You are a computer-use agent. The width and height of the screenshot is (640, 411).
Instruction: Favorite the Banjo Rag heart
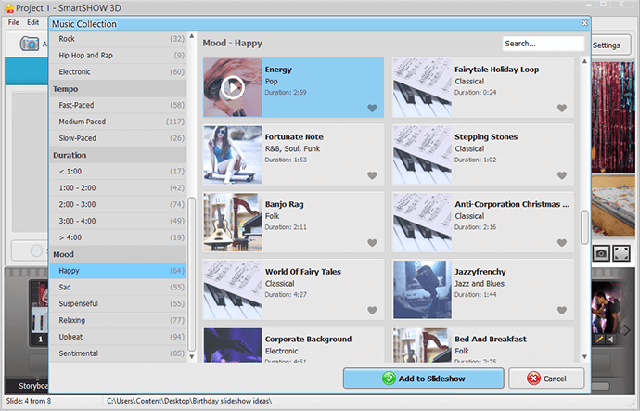(372, 242)
